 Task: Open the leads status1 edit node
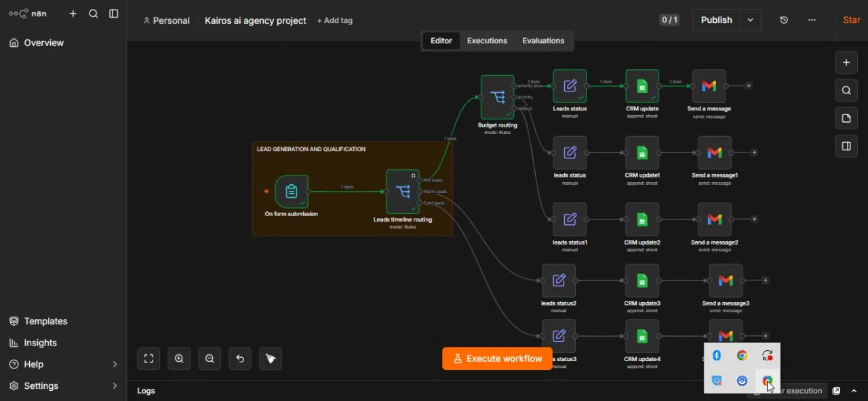point(570,219)
